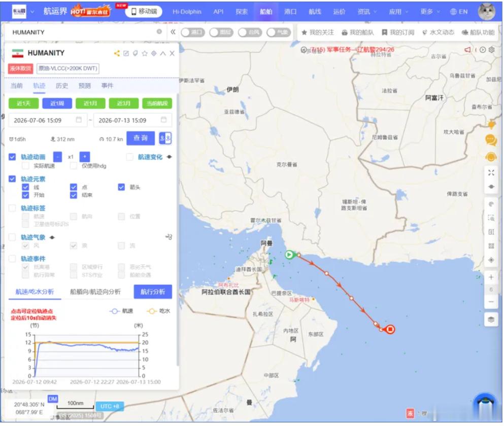Click the compass marker tool icon
Image resolution: width=504 pixels, height=426 pixels.
491,260
